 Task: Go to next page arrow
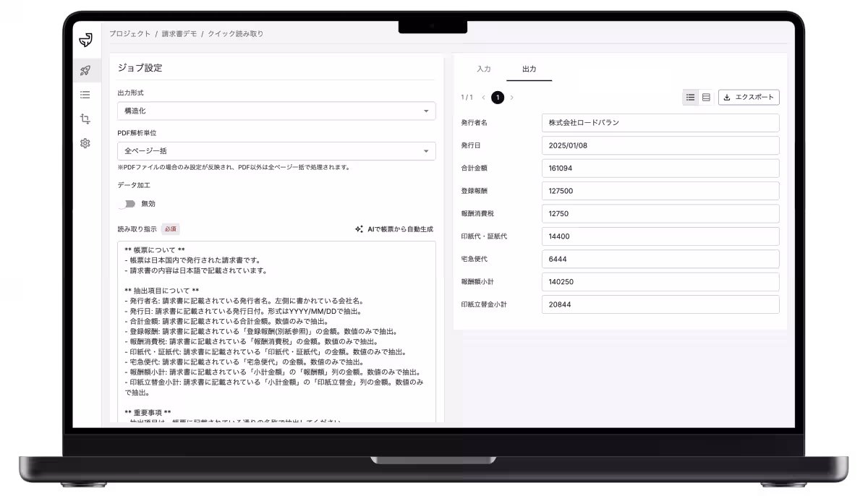coord(512,97)
